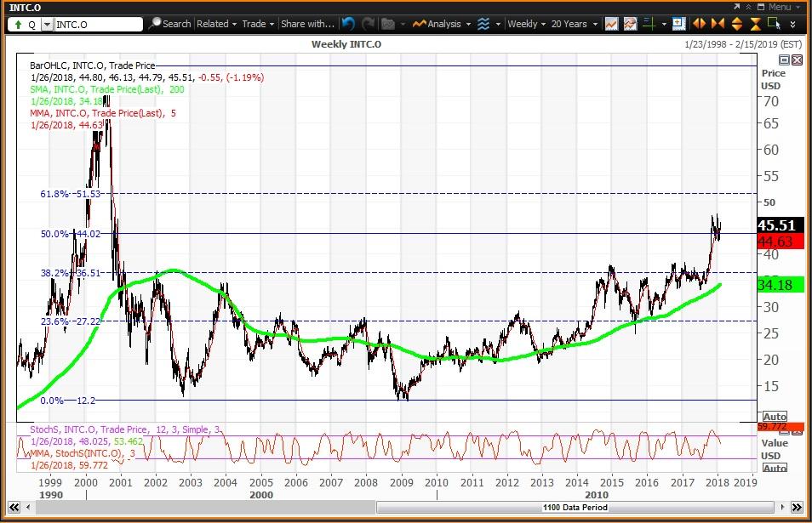Screen dimensions: 812x523
Task: Click the double up-chevron collapse icon in title bar
Action: (748, 7)
